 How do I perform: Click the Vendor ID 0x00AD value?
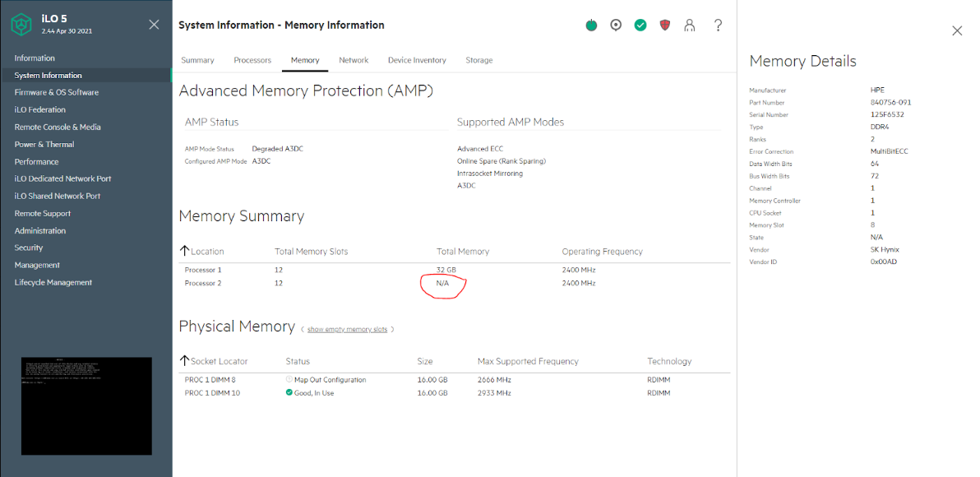(883, 262)
